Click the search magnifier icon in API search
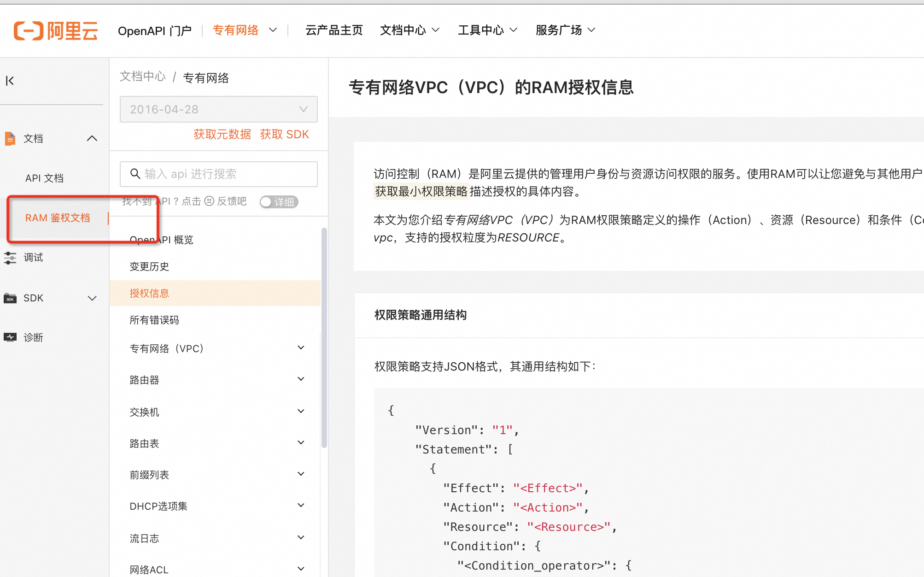 135,174
